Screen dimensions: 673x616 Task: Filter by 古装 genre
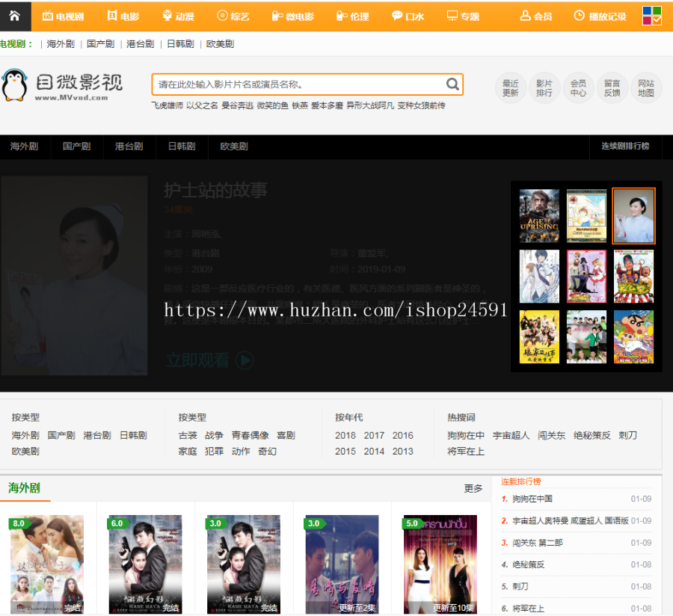click(x=188, y=435)
